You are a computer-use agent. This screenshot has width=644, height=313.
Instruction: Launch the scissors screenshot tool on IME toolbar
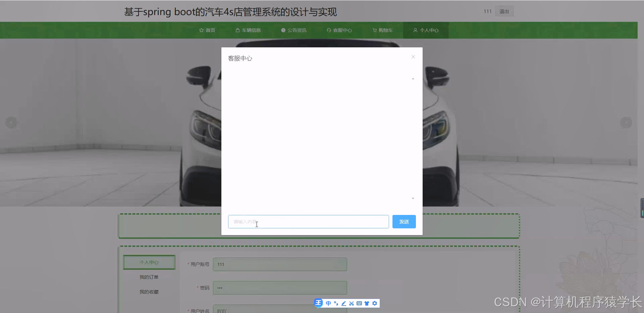(352, 303)
